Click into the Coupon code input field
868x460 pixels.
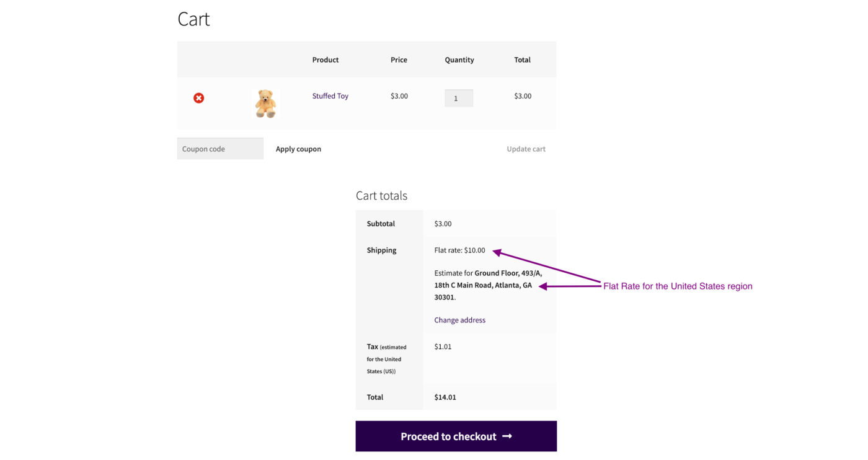pos(219,148)
